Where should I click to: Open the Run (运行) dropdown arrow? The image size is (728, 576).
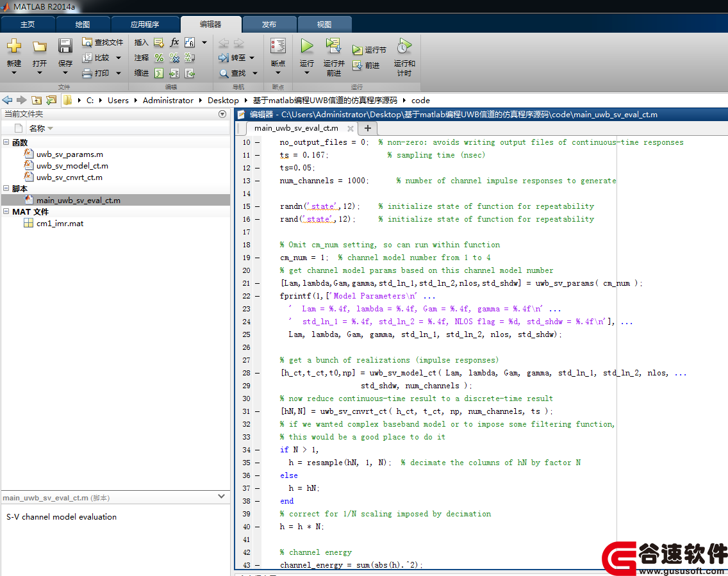306,72
